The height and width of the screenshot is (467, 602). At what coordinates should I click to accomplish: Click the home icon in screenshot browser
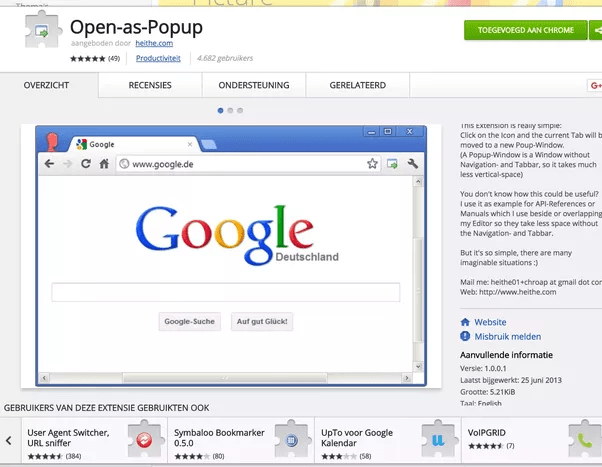tap(104, 164)
